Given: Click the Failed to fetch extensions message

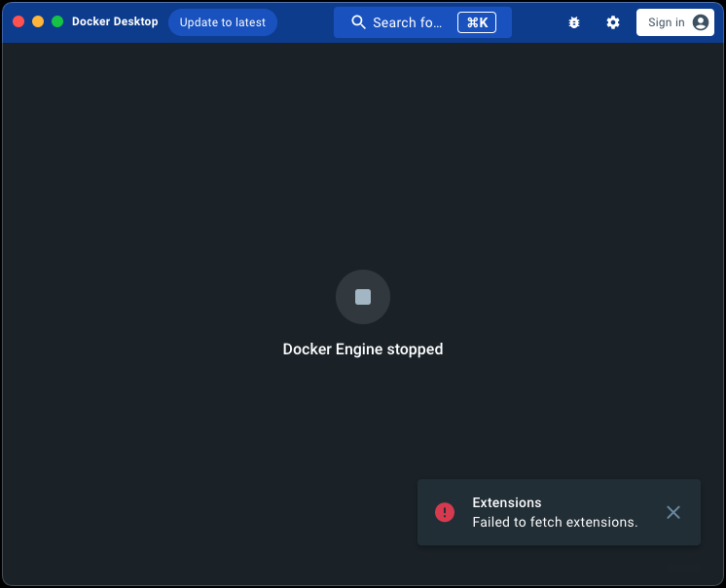Looking at the screenshot, I should 555,522.
